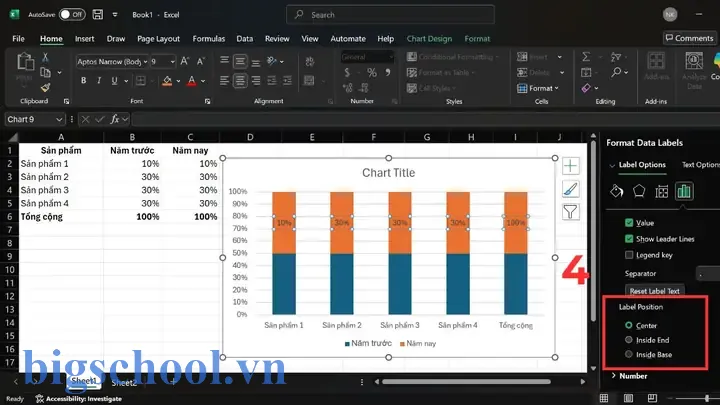
Task: Switch to Normal view in status bar
Action: tap(604, 398)
